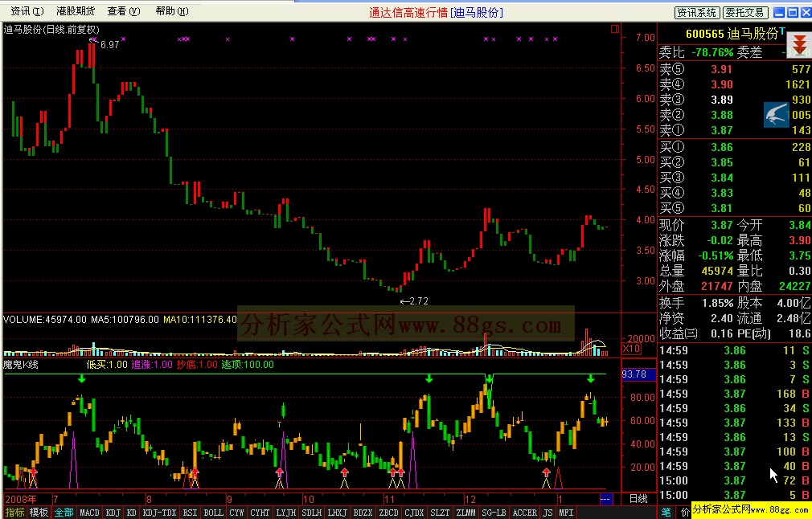Click the 买⑤ price 3.81
Screen dimensions: 812x519
[722, 209]
